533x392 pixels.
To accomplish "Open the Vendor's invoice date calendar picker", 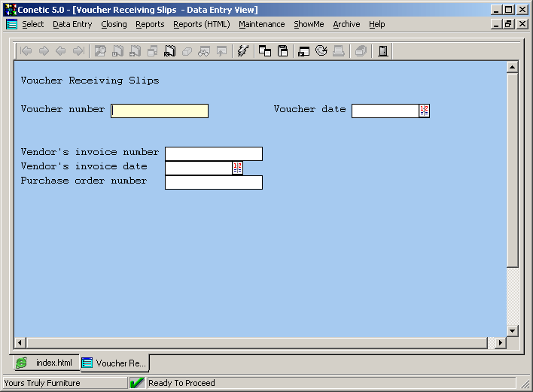I will (x=237, y=168).
